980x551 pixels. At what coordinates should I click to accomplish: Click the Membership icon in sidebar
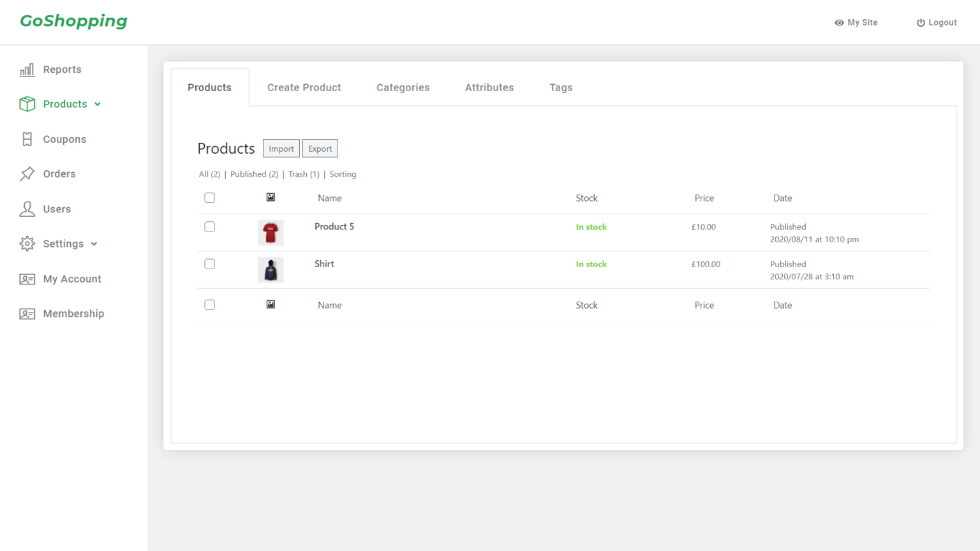(x=27, y=314)
